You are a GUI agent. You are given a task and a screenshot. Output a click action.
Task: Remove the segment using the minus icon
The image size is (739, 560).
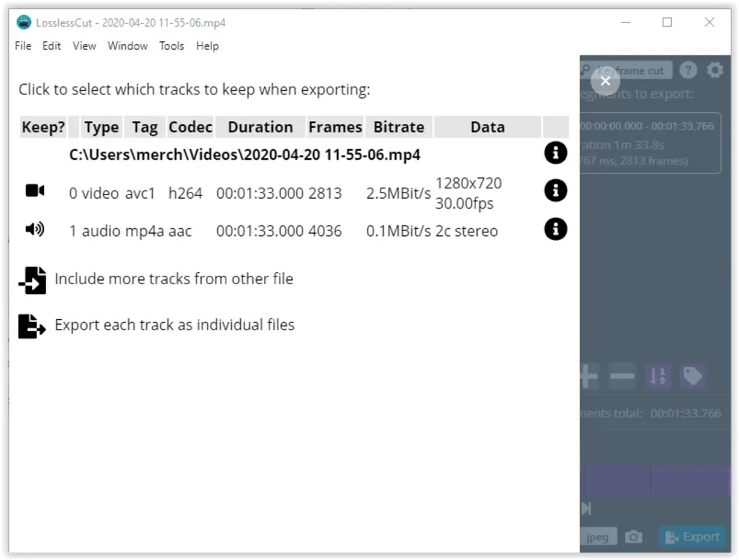tap(623, 376)
